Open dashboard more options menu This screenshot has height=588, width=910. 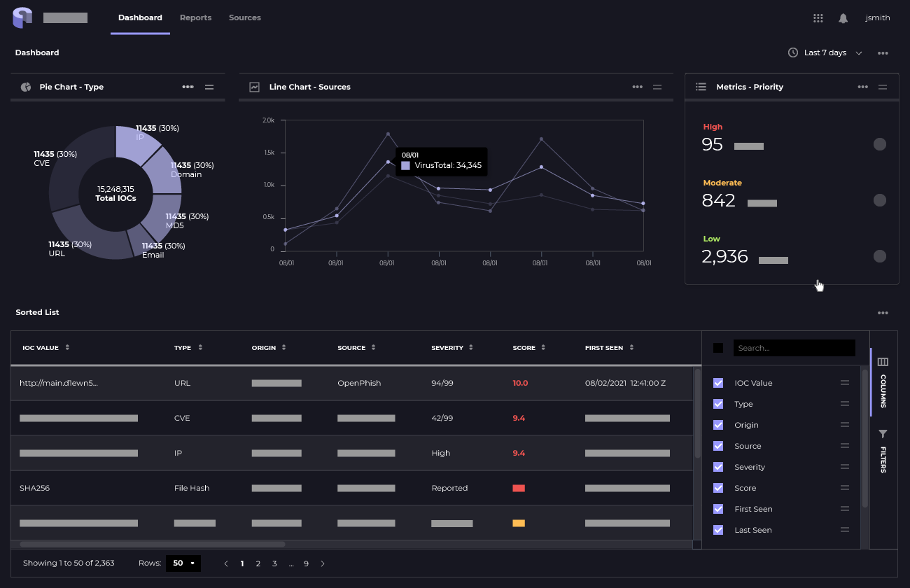tap(883, 53)
